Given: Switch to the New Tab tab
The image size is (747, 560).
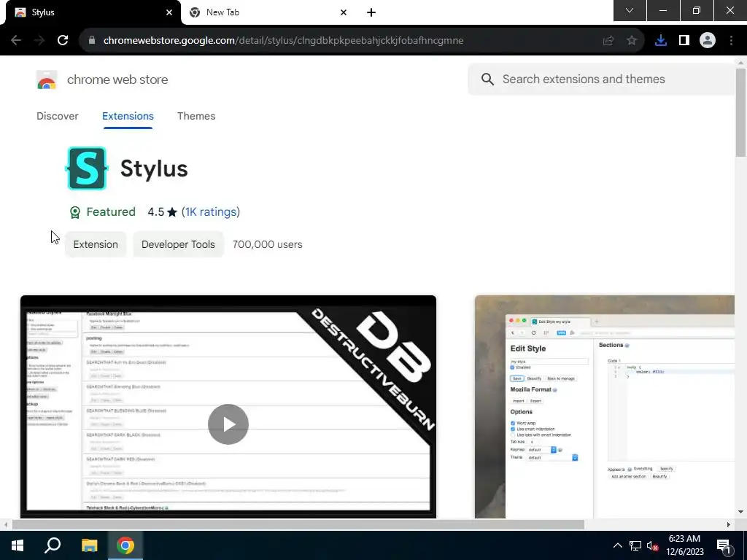Looking at the screenshot, I should point(269,13).
